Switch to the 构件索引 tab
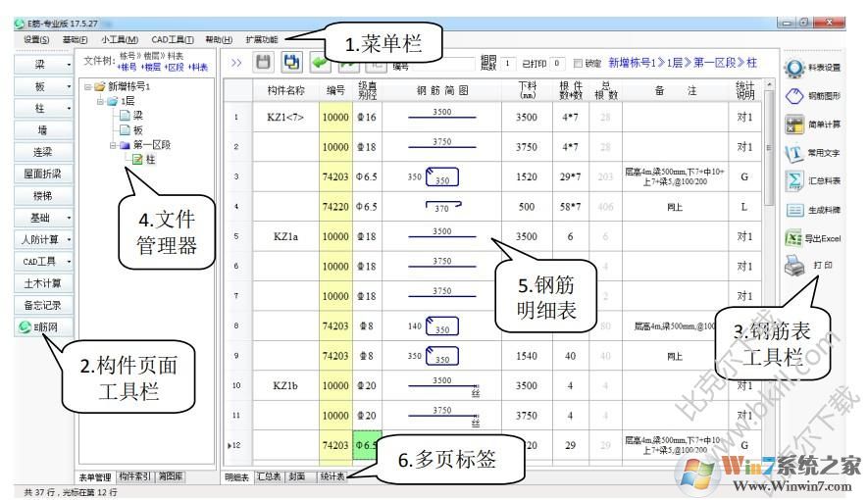This screenshot has height=500, width=868. [x=134, y=476]
